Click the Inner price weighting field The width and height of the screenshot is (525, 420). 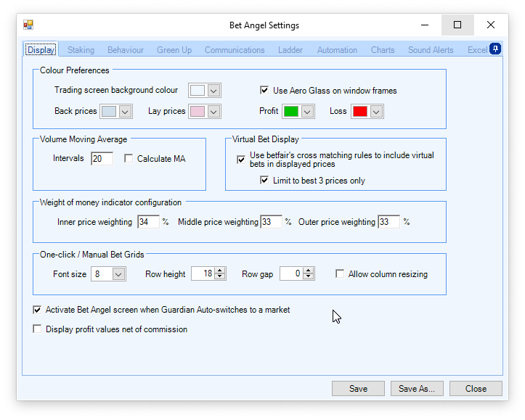tap(148, 222)
